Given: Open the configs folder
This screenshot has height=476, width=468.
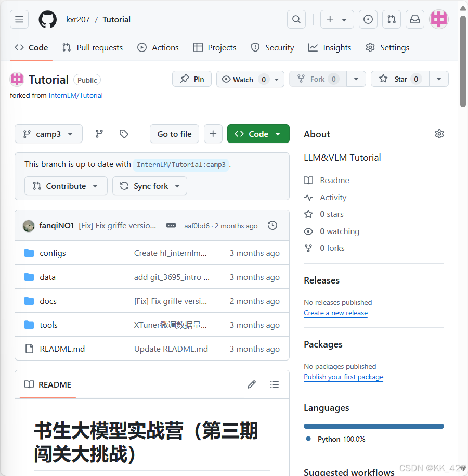Looking at the screenshot, I should pyautogui.click(x=53, y=253).
